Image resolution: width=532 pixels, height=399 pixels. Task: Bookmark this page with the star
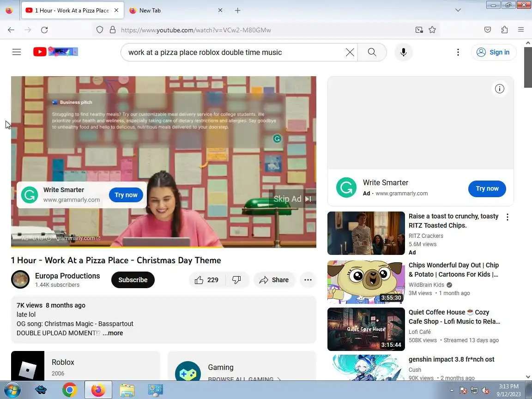(432, 30)
